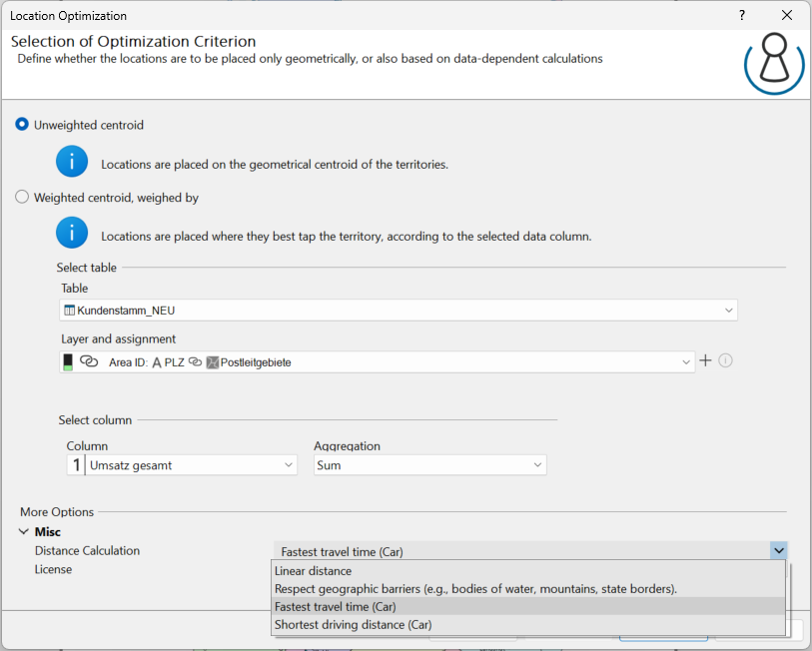Click the info icon under Weighted centroid option
This screenshot has width=812, height=651.
[72, 234]
